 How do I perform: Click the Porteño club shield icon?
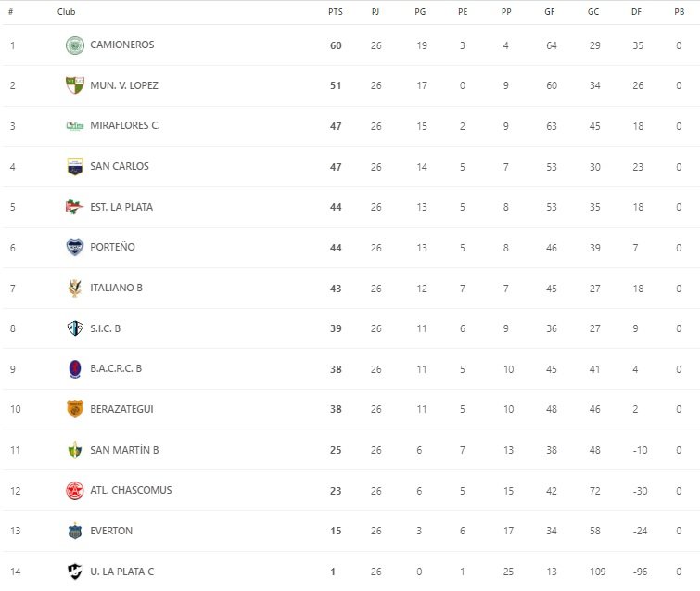pos(75,248)
